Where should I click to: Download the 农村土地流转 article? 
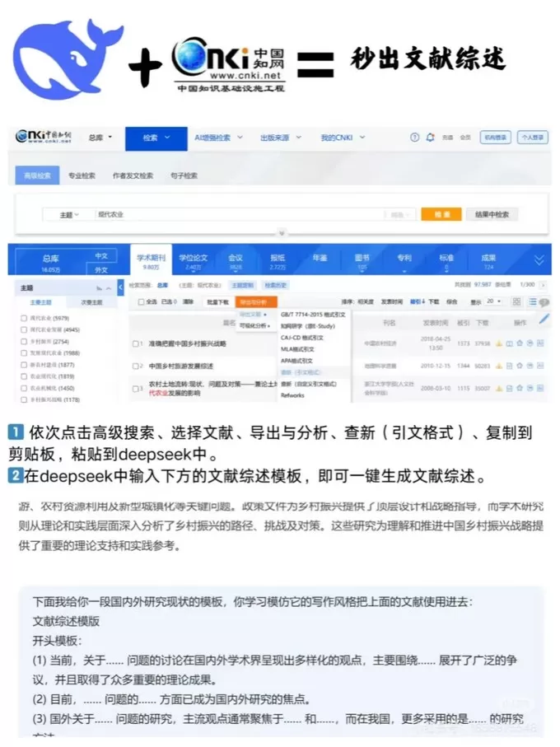point(499,388)
